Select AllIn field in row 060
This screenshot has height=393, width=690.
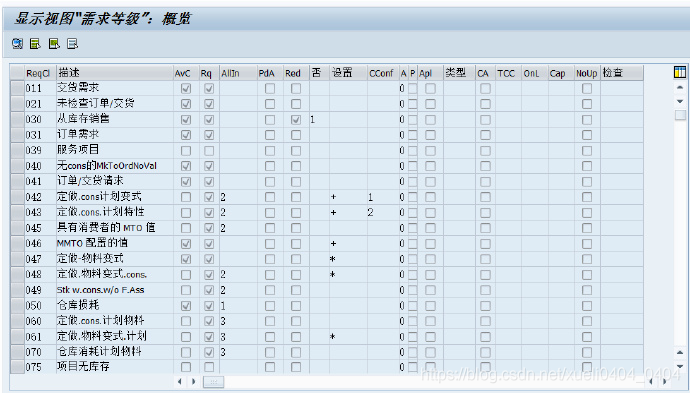pos(238,321)
